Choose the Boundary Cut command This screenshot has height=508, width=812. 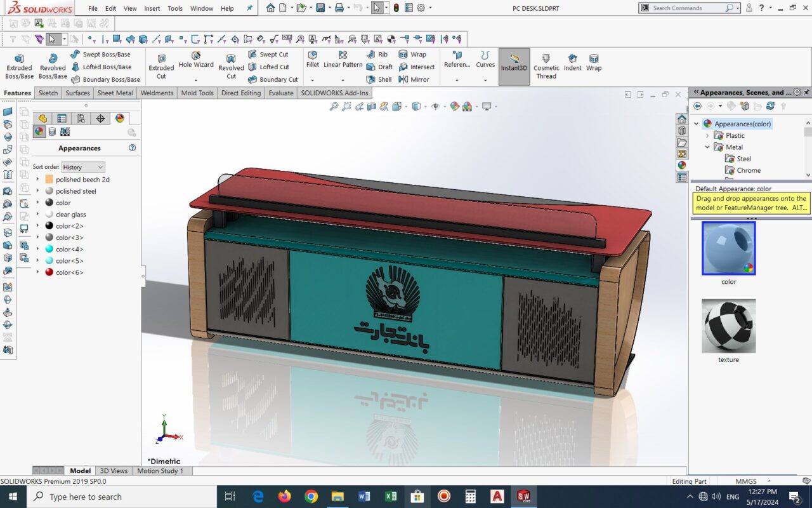(273, 79)
